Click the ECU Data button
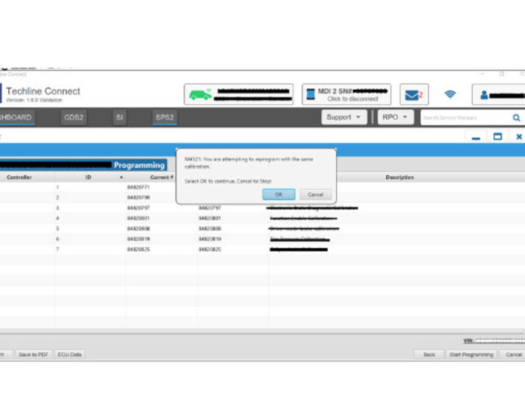The width and height of the screenshot is (525, 420). pos(70,354)
